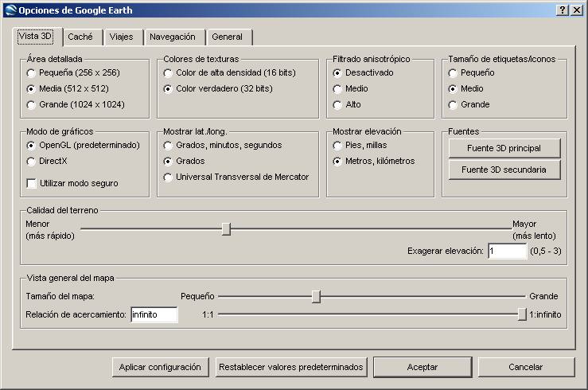Screen dimensions: 588x390
Task: Close the Opciones de Google Earth dialog
Action: click(577, 10)
